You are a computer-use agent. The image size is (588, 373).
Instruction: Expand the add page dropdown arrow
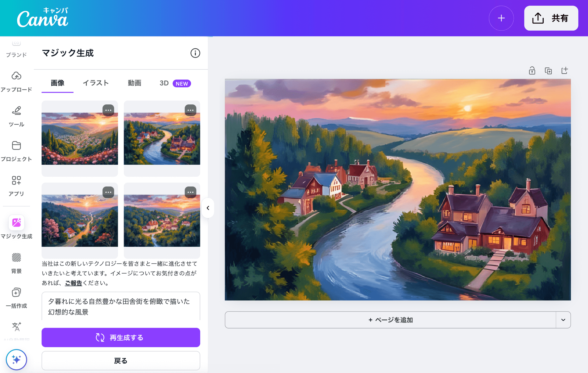tap(563, 320)
